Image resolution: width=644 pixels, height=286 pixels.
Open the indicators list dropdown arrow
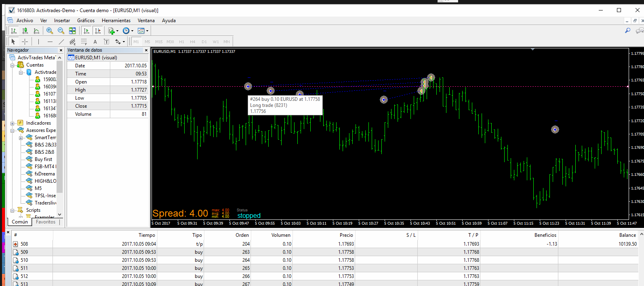(118, 31)
